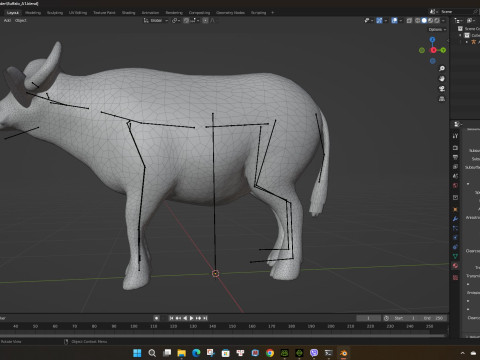Screen dimensions: 480x360
Task: Open the Global transform orientation dropdown
Action: pos(156,20)
